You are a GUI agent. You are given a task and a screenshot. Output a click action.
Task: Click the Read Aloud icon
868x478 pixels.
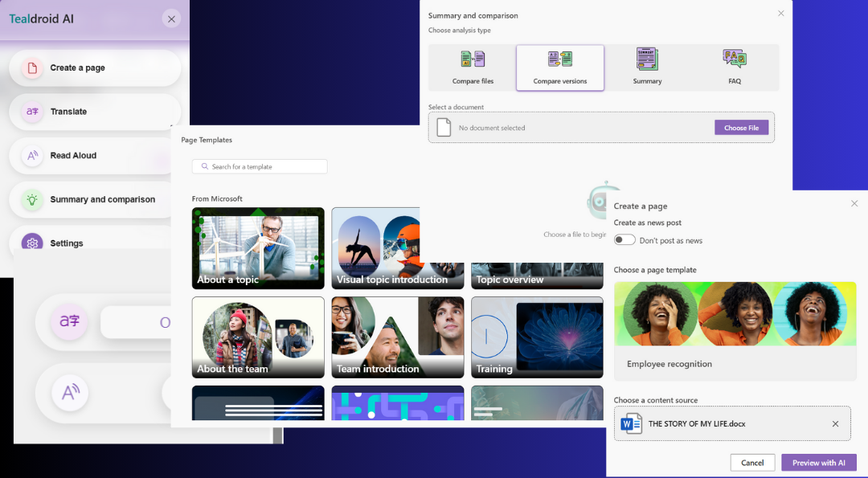[32, 156]
